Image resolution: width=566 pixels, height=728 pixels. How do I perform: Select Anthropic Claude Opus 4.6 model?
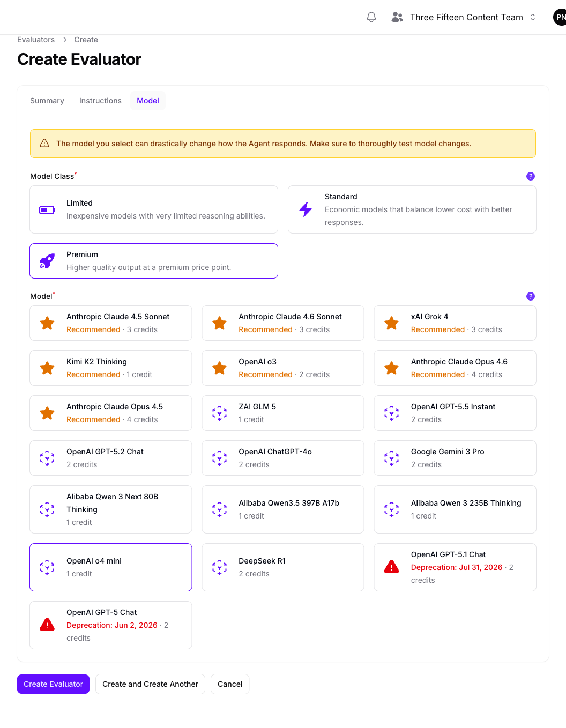pos(455,368)
